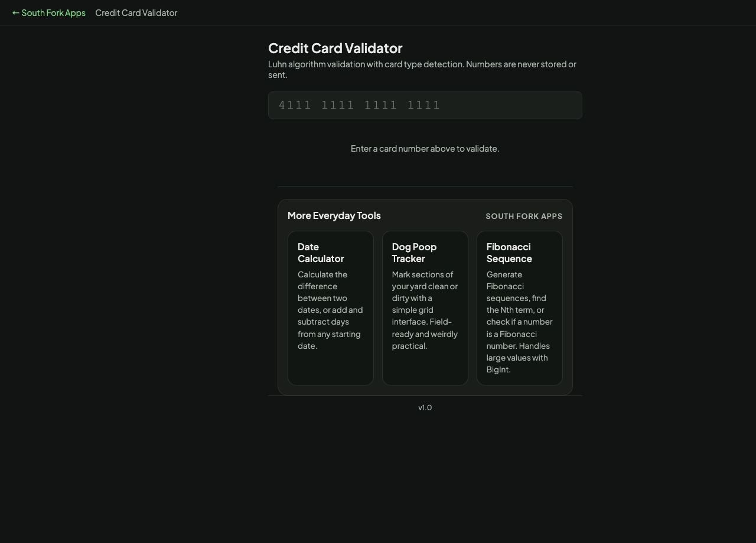
Task: Click the More Everyday Tools heading
Action: click(x=334, y=215)
